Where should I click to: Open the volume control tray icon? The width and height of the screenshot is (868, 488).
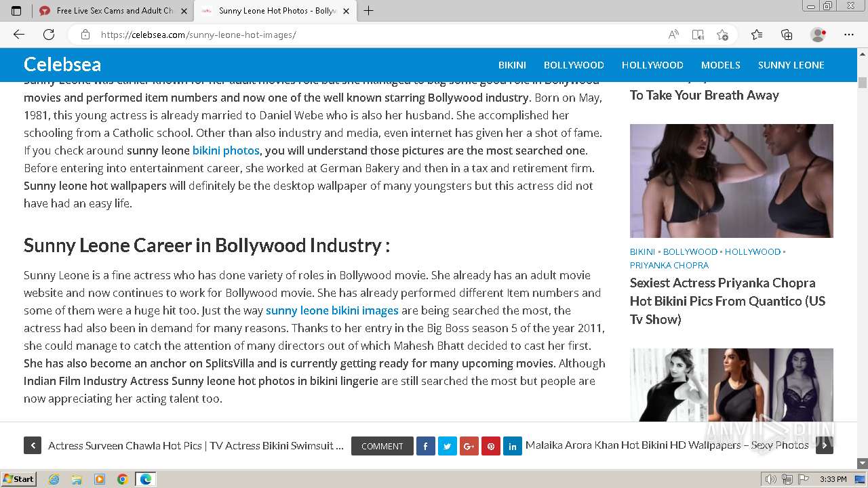(771, 479)
